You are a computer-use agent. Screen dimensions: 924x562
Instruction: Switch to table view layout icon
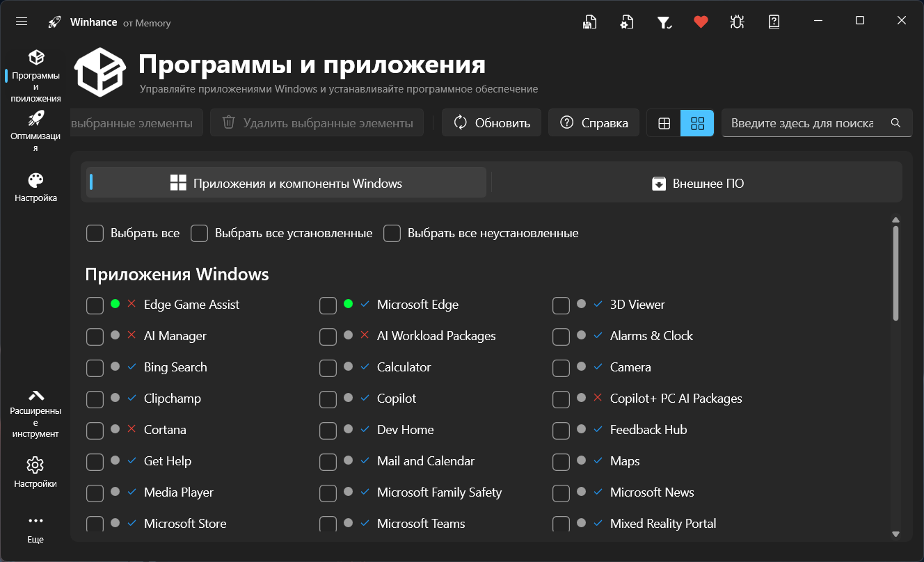pos(664,123)
